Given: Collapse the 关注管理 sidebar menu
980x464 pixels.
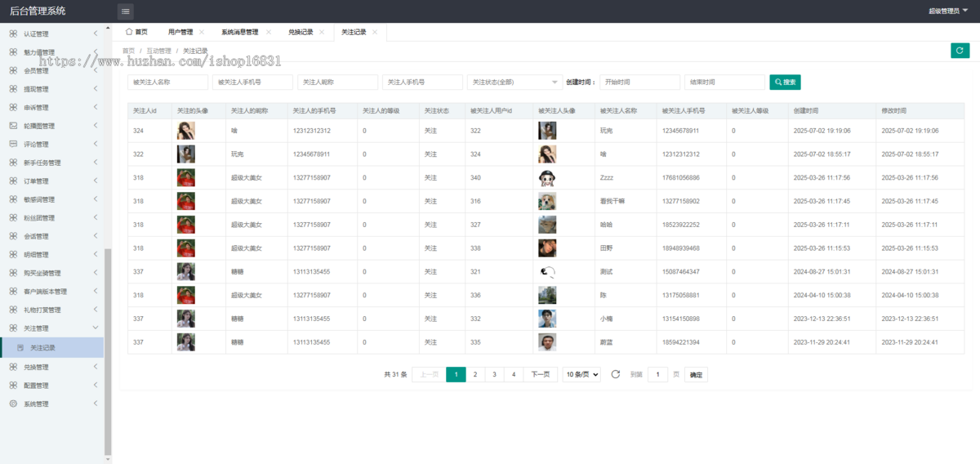Looking at the screenshot, I should (53, 328).
